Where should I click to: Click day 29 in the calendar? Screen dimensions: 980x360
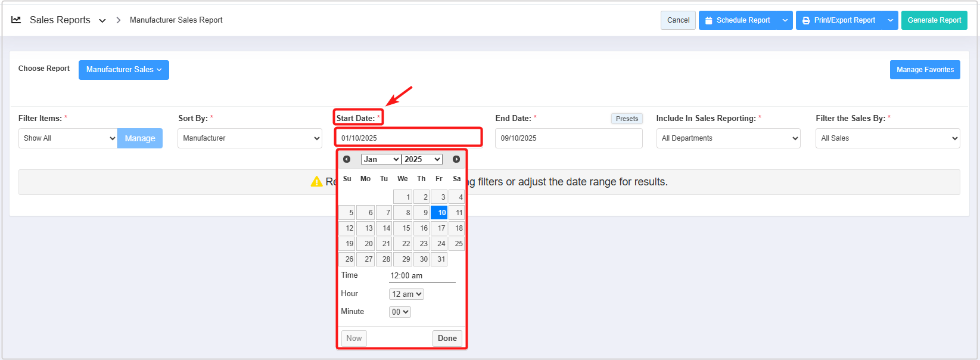403,259
